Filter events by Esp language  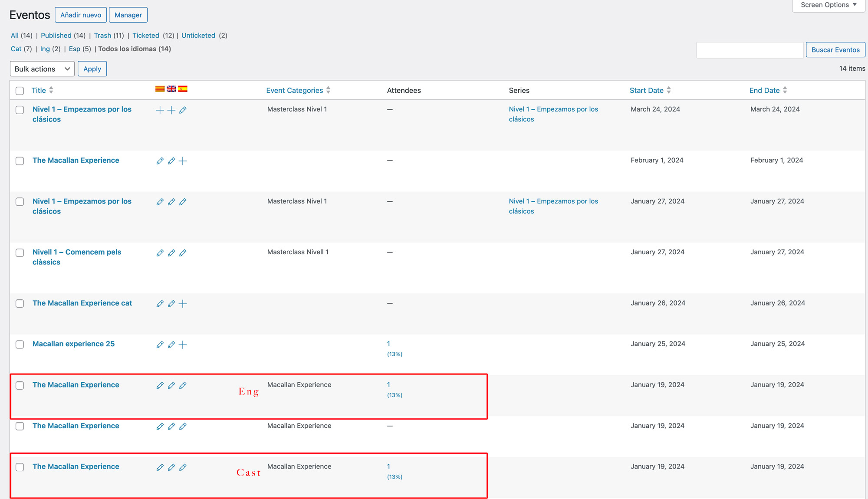[x=75, y=49]
